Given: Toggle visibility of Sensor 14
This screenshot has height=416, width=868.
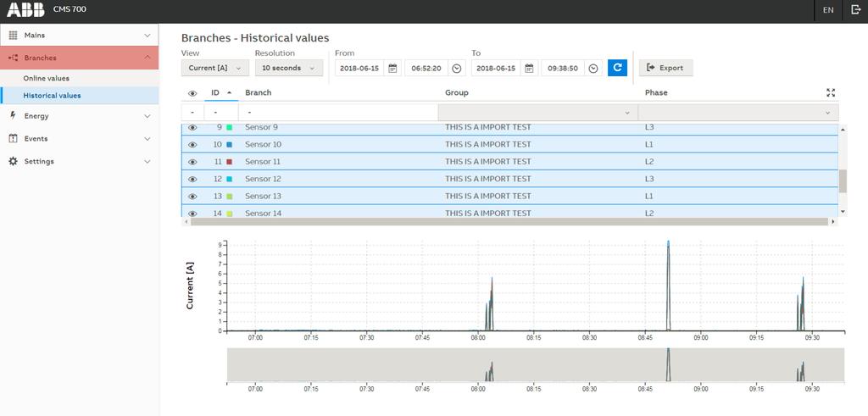Looking at the screenshot, I should click(x=192, y=213).
